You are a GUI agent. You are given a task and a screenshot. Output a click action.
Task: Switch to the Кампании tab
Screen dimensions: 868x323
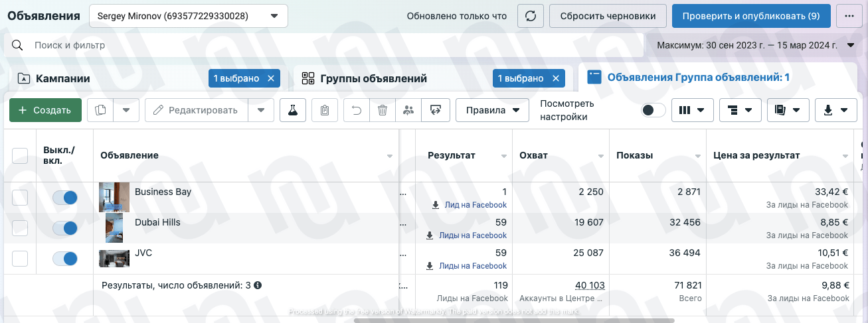[x=63, y=78]
